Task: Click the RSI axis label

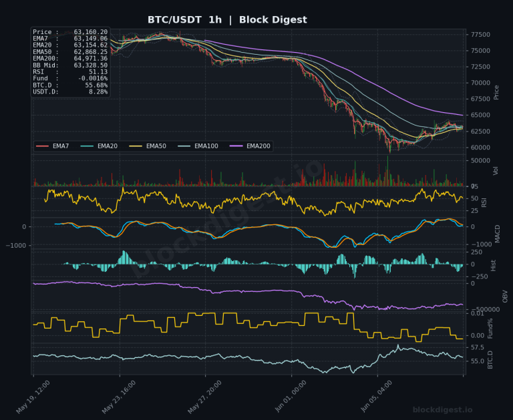Action: click(x=484, y=202)
